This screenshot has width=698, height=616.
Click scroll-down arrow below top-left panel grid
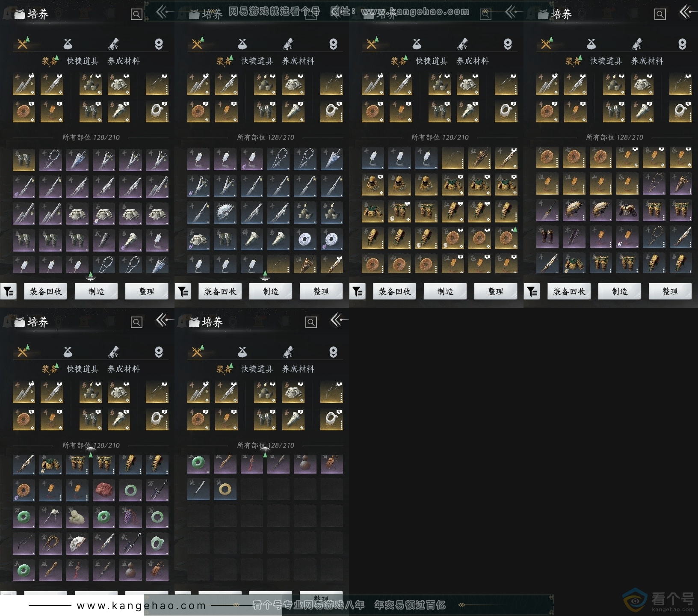[x=91, y=276]
